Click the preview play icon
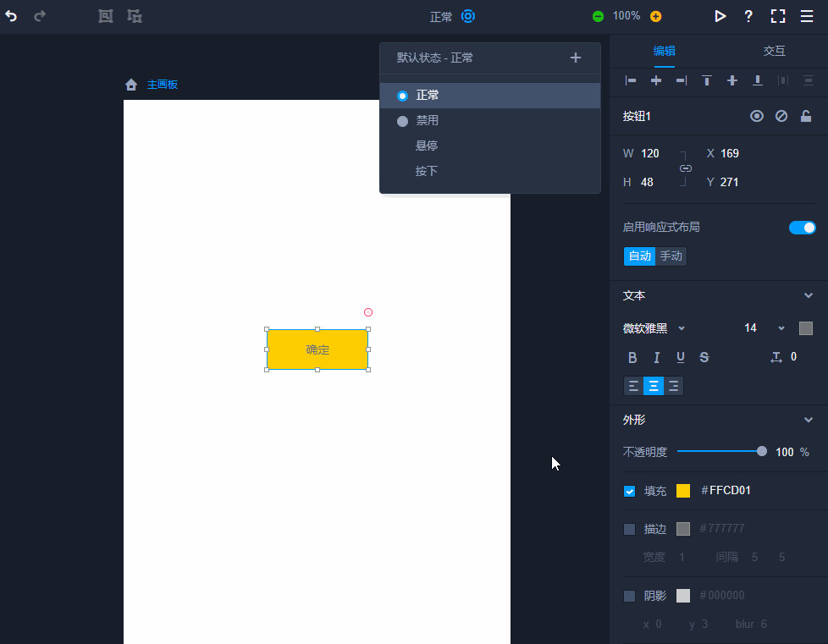This screenshot has height=644, width=828. click(x=720, y=16)
